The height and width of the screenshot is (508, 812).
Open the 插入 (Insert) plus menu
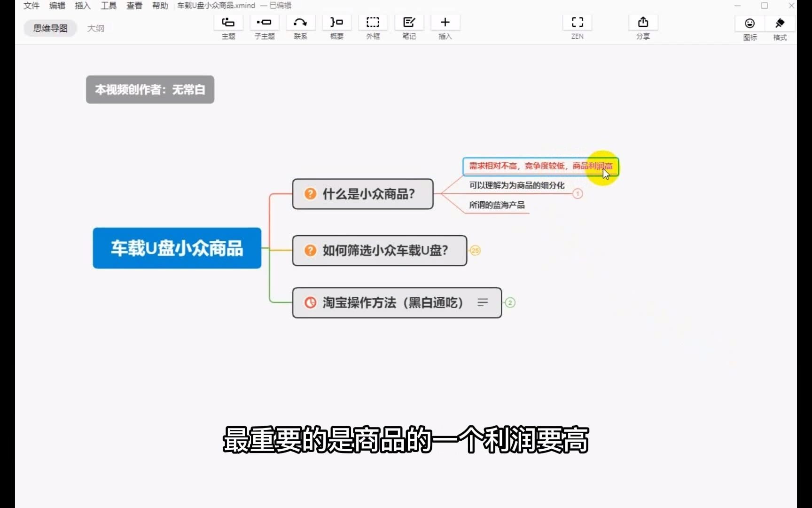tap(445, 22)
